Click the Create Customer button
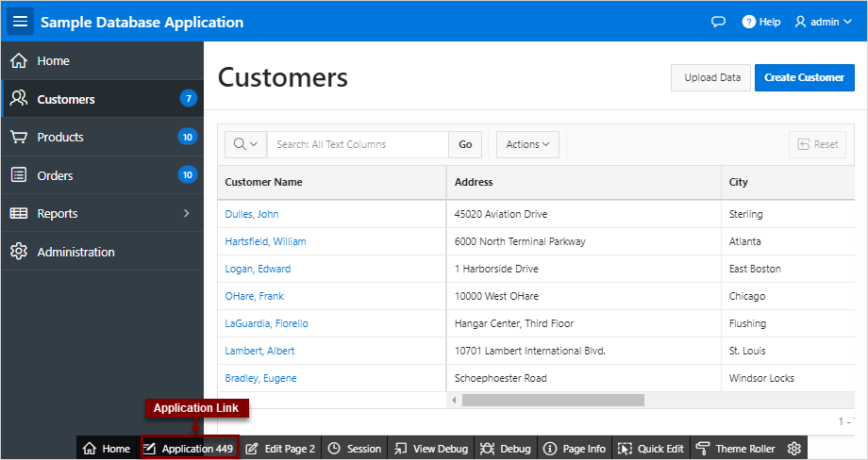Screen dimensions: 868x460 point(805,77)
